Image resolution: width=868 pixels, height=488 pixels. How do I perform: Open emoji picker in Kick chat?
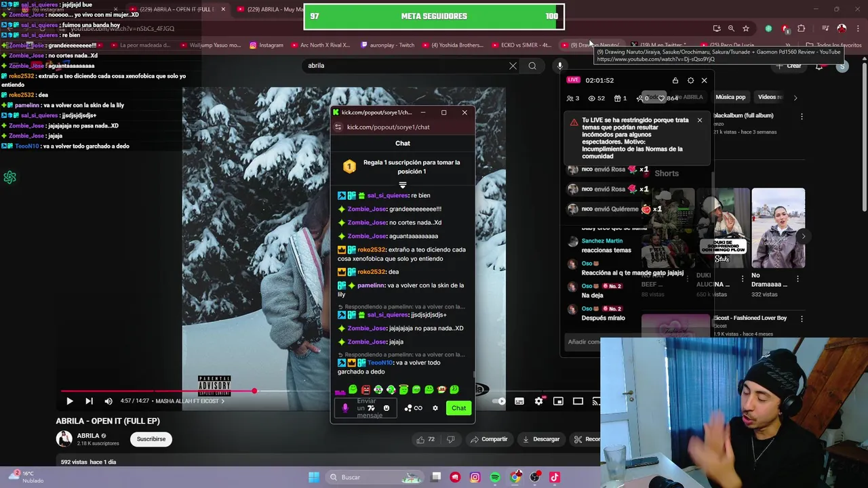point(387,408)
